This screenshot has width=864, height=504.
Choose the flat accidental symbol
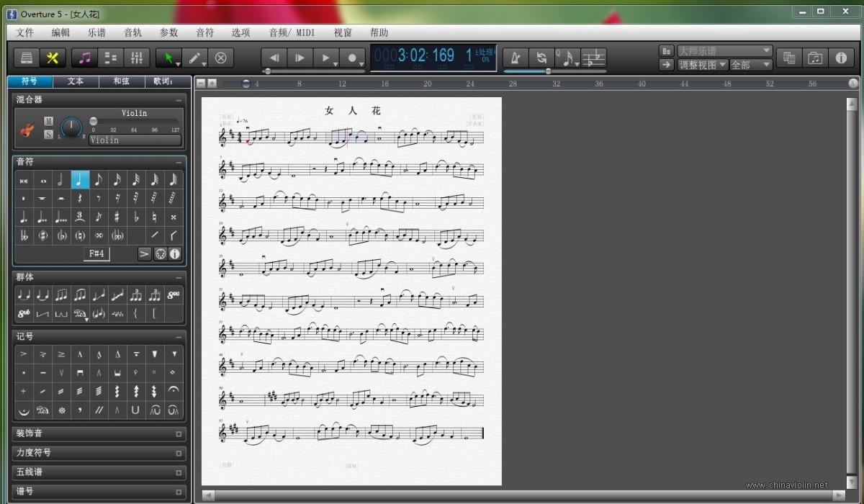[136, 217]
